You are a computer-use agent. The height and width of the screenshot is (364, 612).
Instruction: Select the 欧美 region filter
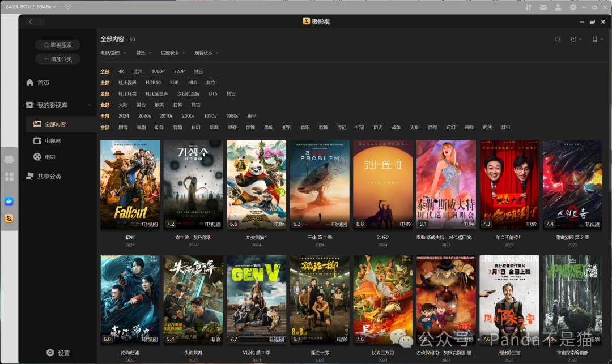pos(160,105)
